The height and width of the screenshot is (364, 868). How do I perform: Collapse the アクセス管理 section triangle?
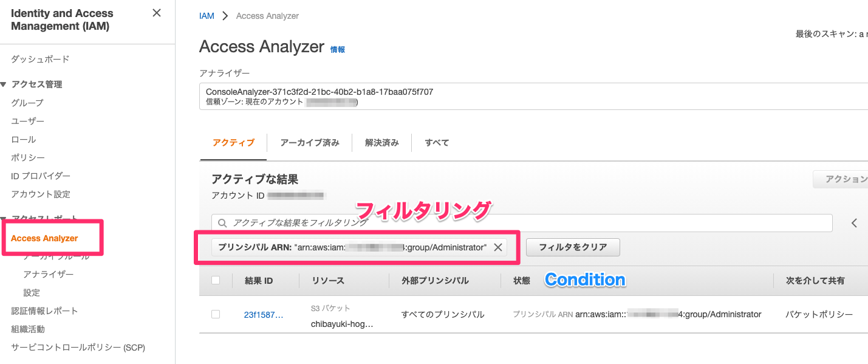(x=4, y=84)
